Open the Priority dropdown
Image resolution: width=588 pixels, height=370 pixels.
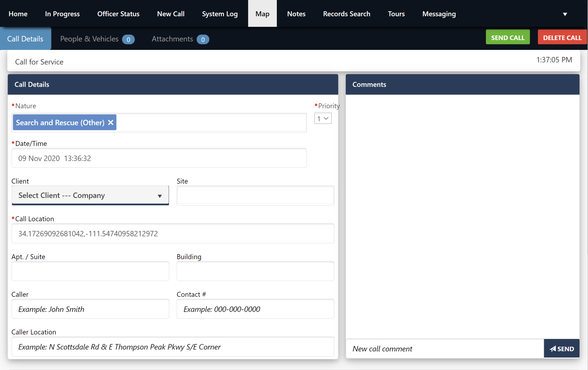pos(323,118)
